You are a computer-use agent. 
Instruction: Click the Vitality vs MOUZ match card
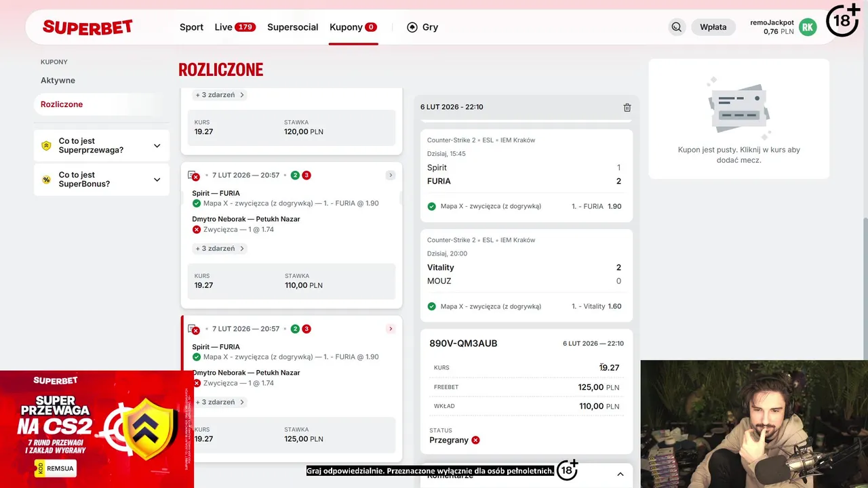coord(526,275)
